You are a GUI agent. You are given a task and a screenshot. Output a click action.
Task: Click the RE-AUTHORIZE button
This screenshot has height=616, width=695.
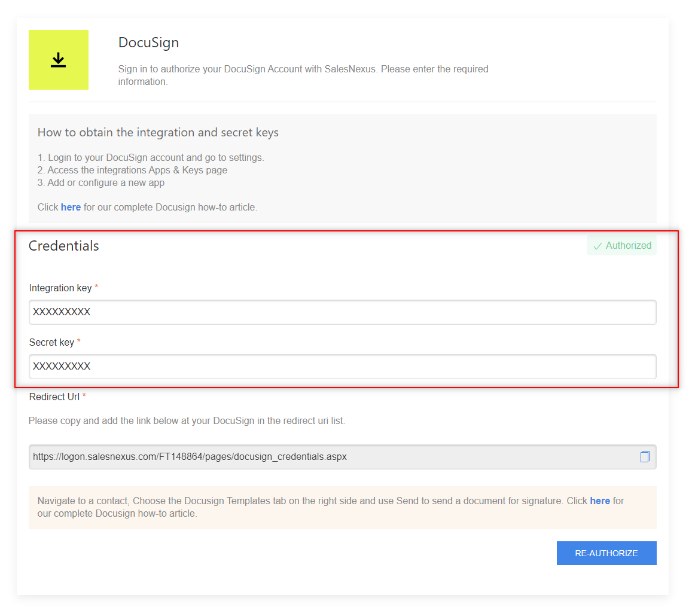(606, 553)
